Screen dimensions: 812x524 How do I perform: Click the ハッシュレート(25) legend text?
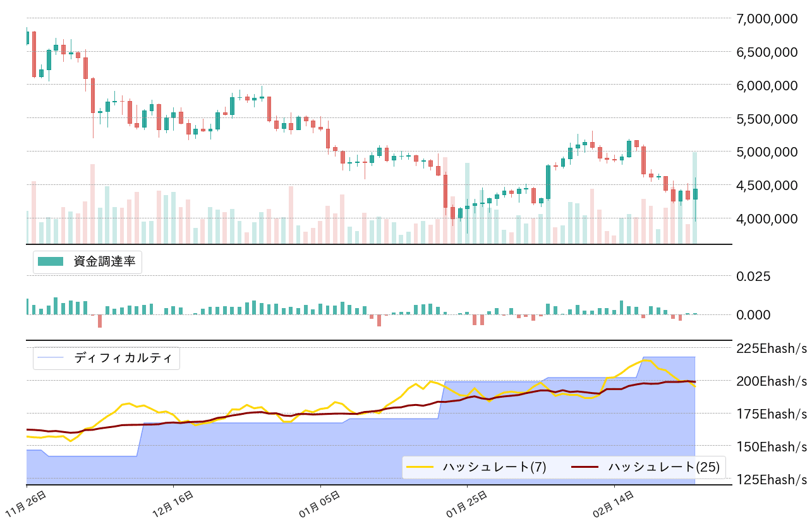pos(663,466)
